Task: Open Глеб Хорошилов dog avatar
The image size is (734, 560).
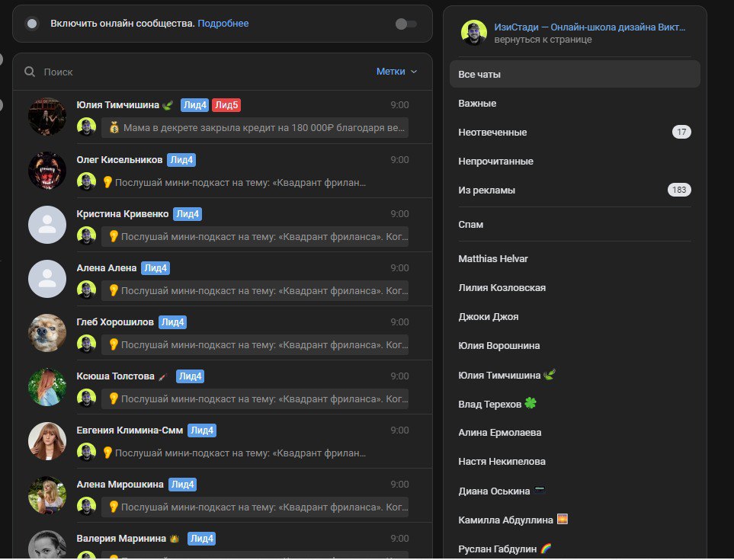Action: (x=47, y=333)
